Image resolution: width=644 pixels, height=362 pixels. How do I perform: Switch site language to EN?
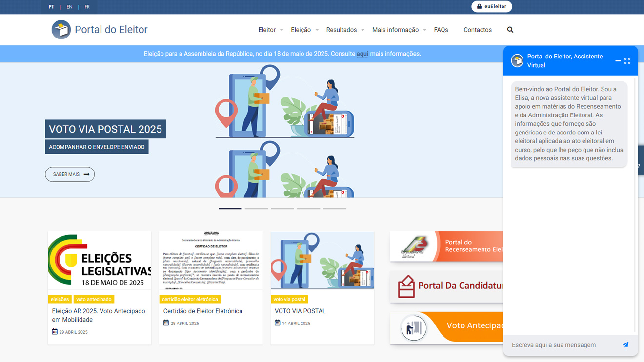click(69, 7)
